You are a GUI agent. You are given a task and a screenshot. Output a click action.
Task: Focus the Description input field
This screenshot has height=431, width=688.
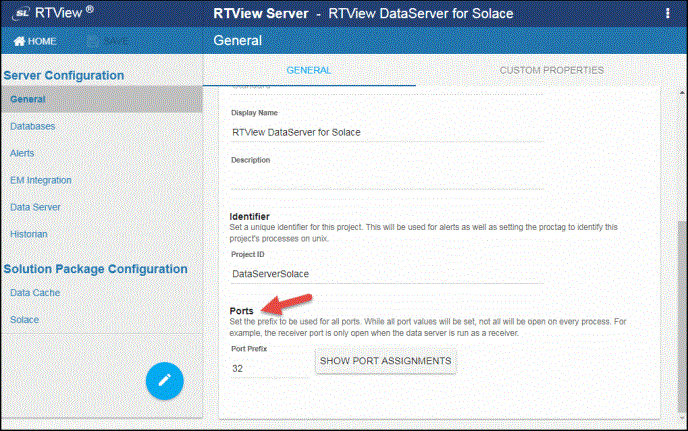387,178
